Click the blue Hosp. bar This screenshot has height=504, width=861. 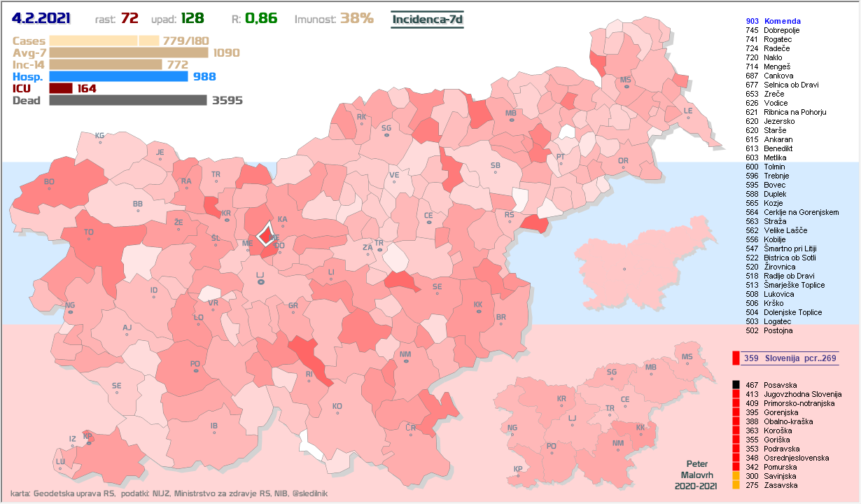pos(118,76)
